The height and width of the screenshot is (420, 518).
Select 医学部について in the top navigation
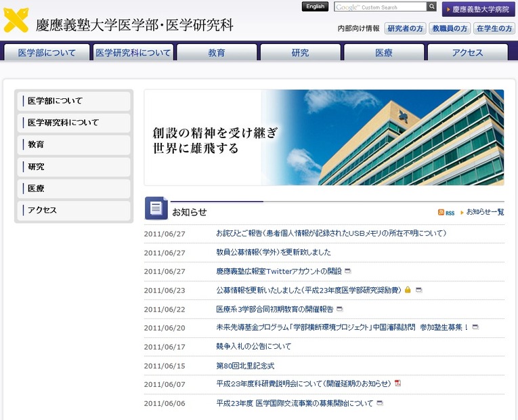click(47, 53)
